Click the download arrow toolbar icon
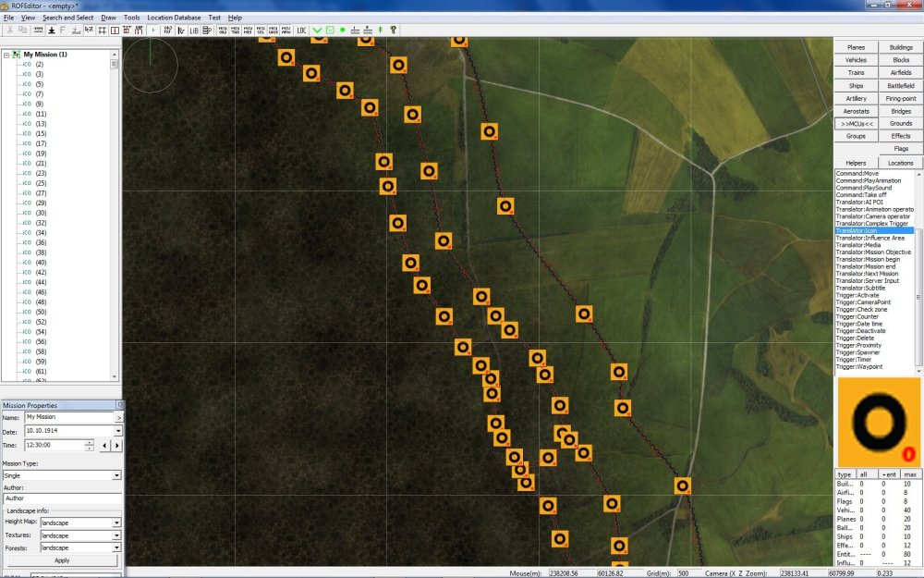The width and height of the screenshot is (924, 578). pyautogui.click(x=51, y=31)
